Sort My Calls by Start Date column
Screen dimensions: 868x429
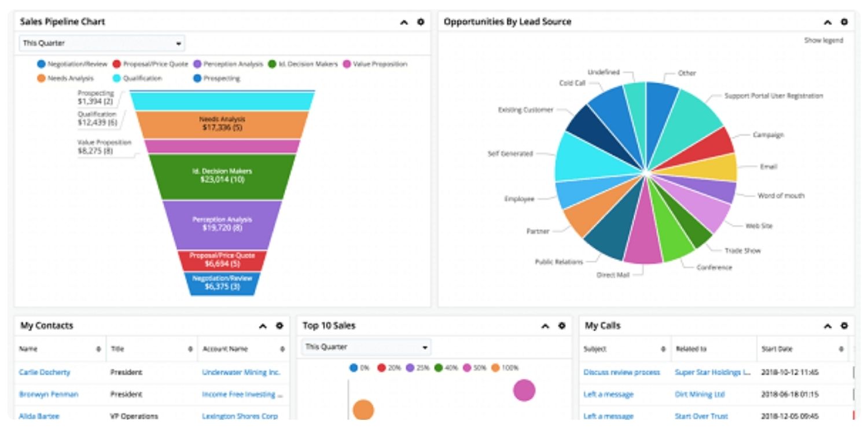[x=802, y=349]
